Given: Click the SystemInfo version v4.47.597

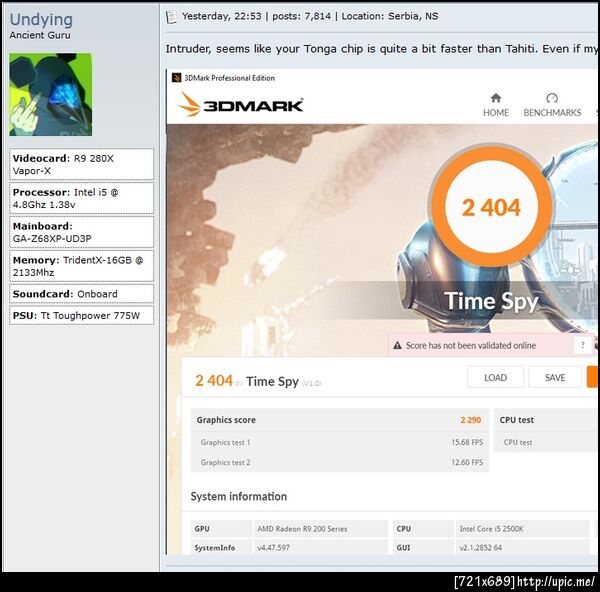Looking at the screenshot, I should pos(273,548).
